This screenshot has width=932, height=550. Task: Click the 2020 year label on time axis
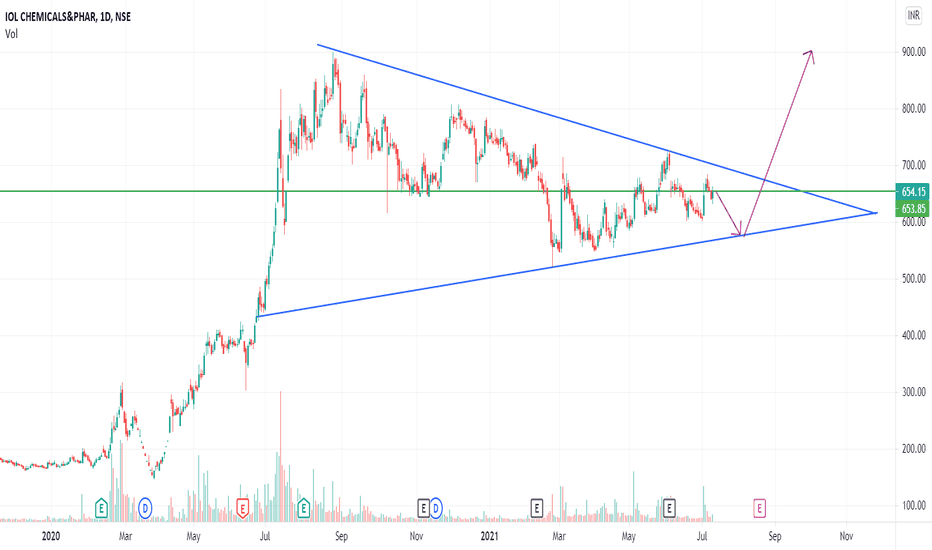pos(51,536)
